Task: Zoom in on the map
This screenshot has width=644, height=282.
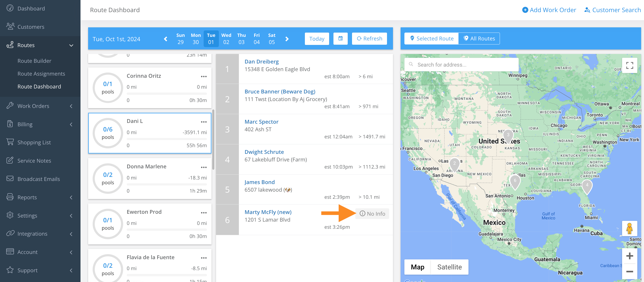Action: [x=629, y=256]
